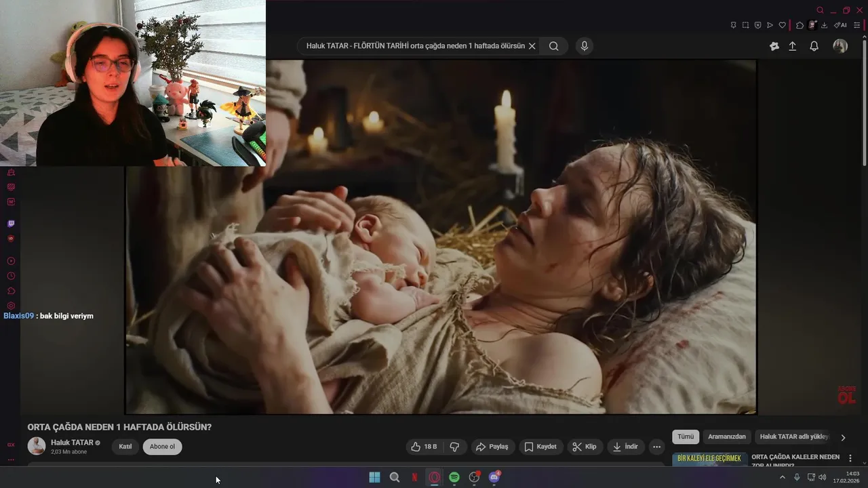Open YouTube create star-shaped icon
Viewport: 868px width, 488px height.
[x=774, y=46]
